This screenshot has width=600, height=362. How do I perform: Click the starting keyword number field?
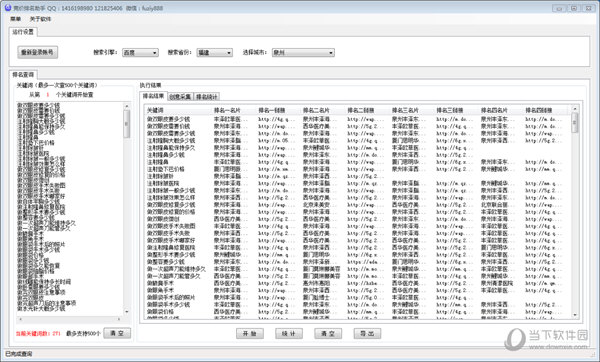pyautogui.click(x=48, y=95)
